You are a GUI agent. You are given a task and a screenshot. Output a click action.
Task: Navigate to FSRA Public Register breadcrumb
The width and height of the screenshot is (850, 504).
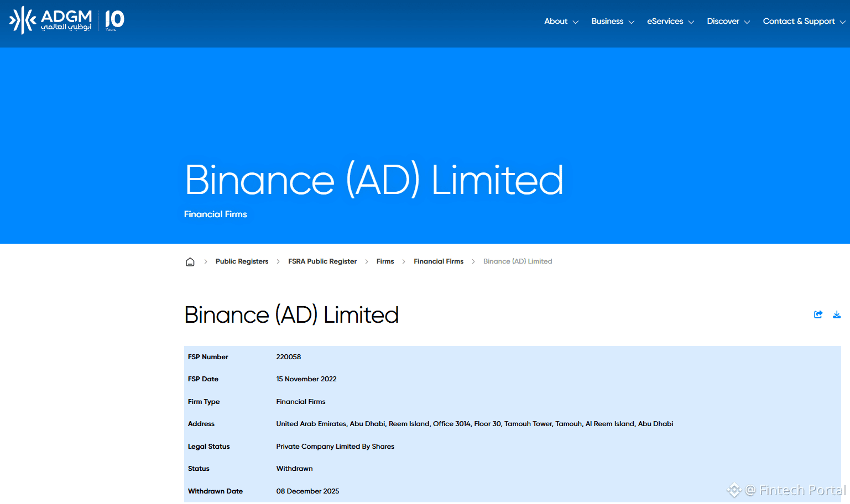[x=322, y=261]
